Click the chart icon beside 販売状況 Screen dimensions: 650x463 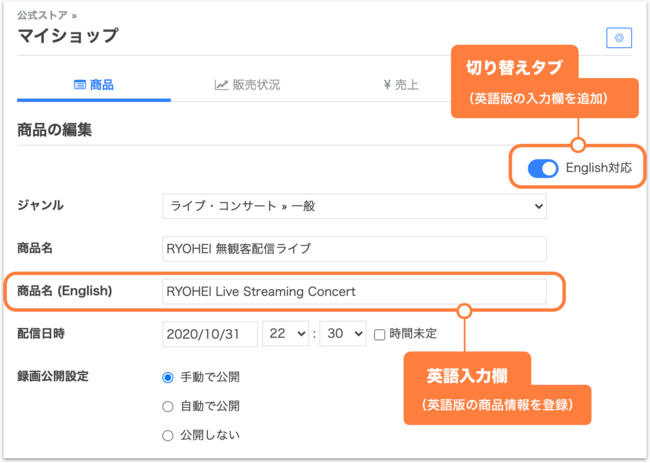click(x=221, y=85)
